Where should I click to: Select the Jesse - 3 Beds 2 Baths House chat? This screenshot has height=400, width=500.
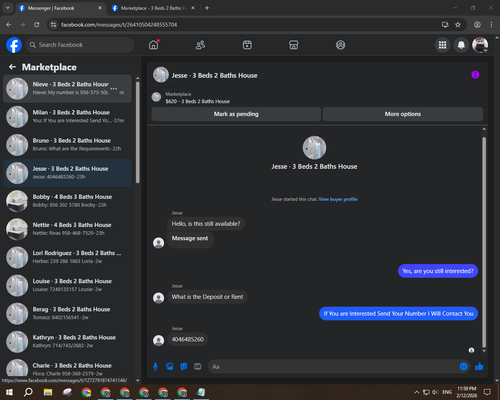67,173
